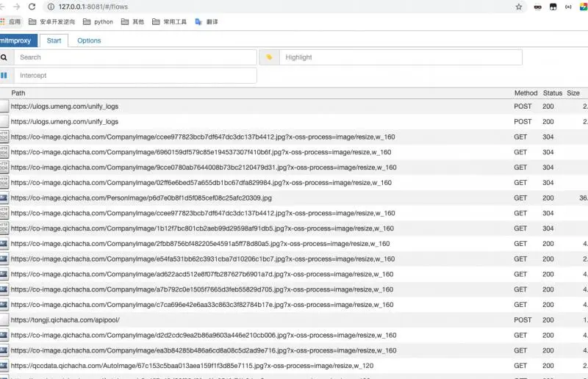Select the e54fa531bb62c3931 flow path
Screen dimensions: 588x379
click(203, 259)
